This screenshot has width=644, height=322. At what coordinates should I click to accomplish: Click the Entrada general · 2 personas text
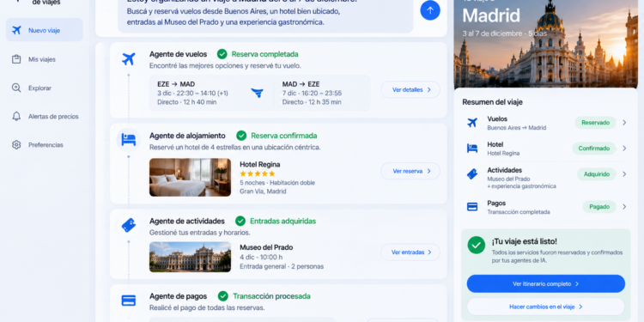click(282, 266)
